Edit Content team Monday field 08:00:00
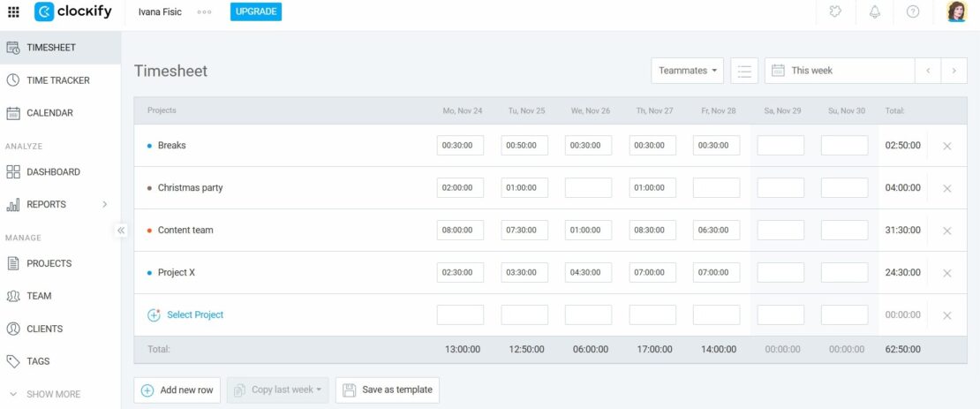The image size is (980, 409). click(461, 231)
